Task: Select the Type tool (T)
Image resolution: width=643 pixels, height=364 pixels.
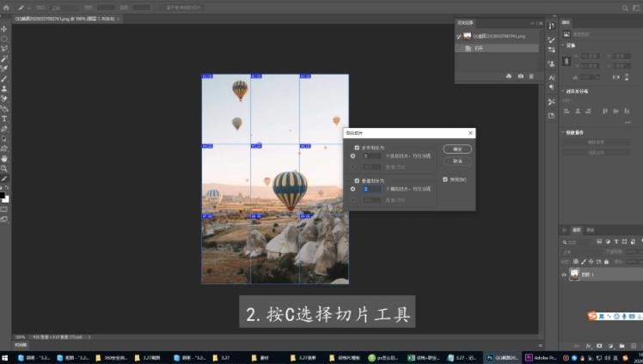Action: tap(4, 118)
